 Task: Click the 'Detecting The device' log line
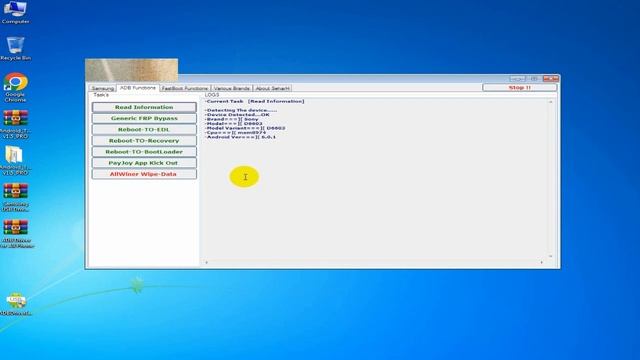tap(241, 110)
